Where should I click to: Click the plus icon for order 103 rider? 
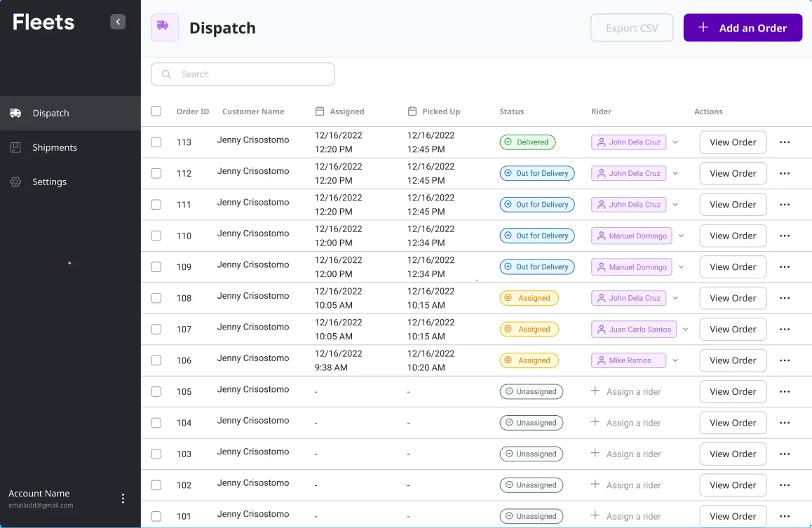pyautogui.click(x=595, y=453)
